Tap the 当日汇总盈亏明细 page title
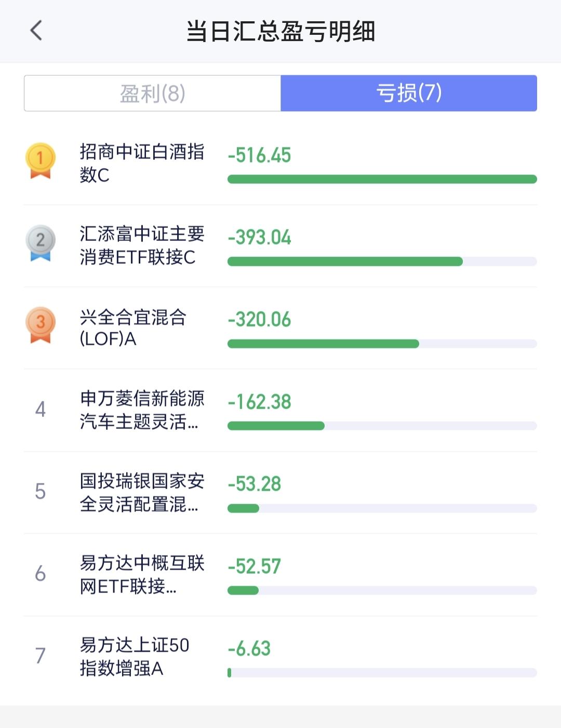Viewport: 561px width, 728px height. click(x=280, y=31)
